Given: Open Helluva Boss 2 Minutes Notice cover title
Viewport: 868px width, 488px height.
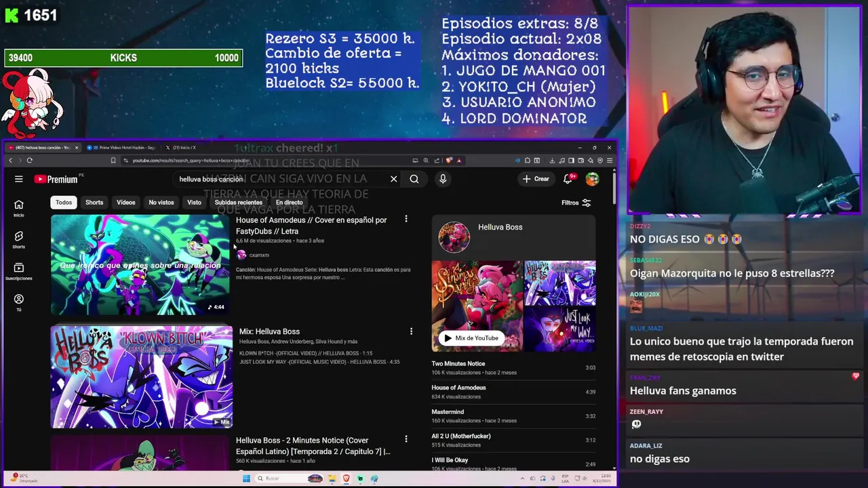Looking at the screenshot, I should click(x=313, y=445).
